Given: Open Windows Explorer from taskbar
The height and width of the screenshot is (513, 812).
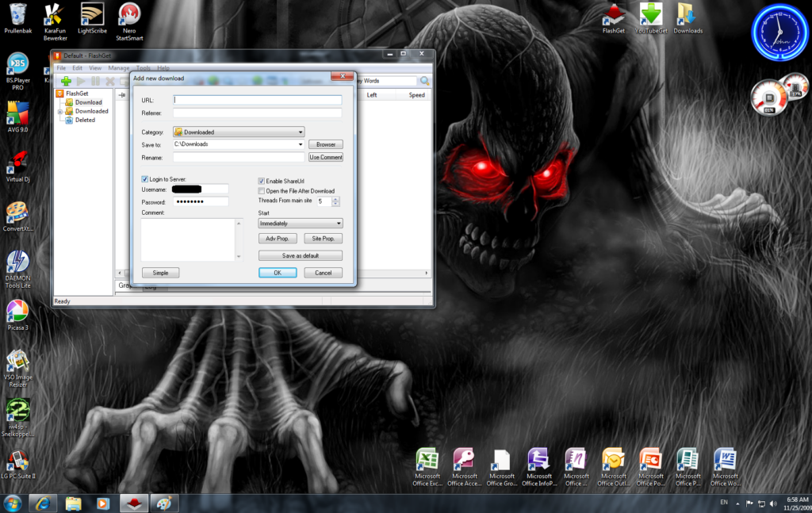Looking at the screenshot, I should (x=73, y=503).
